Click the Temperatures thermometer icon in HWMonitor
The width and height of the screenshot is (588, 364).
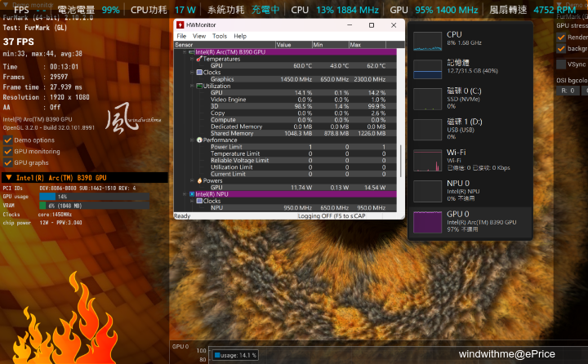click(x=199, y=59)
